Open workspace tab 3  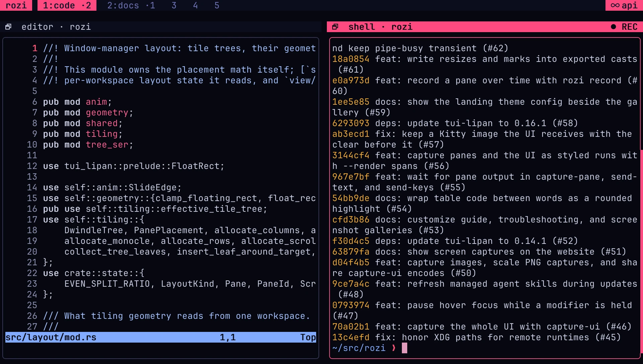pos(174,5)
